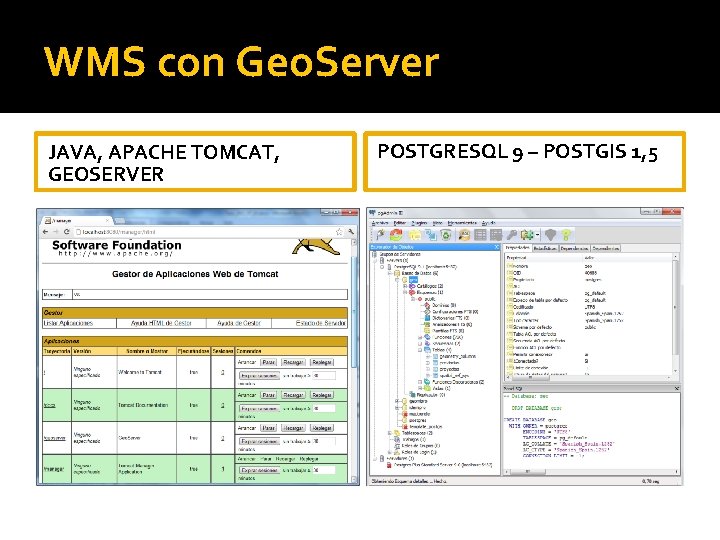The image size is (720, 540).
Task: Select the manager tab in Chrome
Action: (76, 220)
